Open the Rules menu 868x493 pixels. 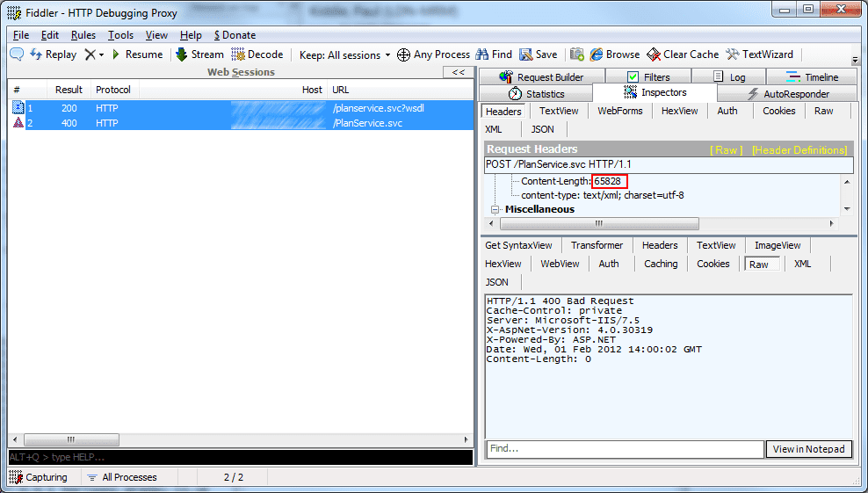click(x=83, y=35)
